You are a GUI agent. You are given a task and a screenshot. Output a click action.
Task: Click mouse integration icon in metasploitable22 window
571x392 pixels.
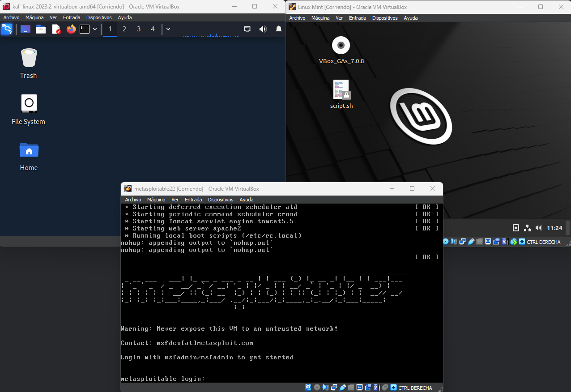pyautogui.click(x=385, y=388)
